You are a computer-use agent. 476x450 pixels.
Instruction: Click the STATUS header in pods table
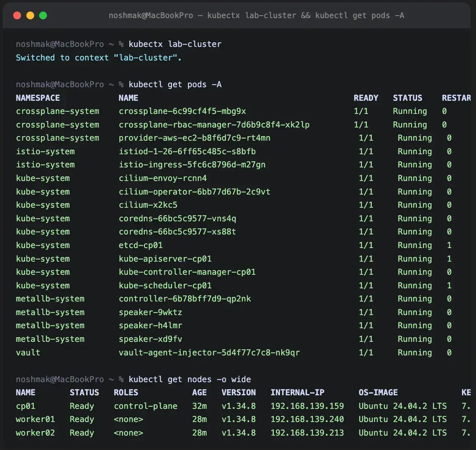[407, 98]
